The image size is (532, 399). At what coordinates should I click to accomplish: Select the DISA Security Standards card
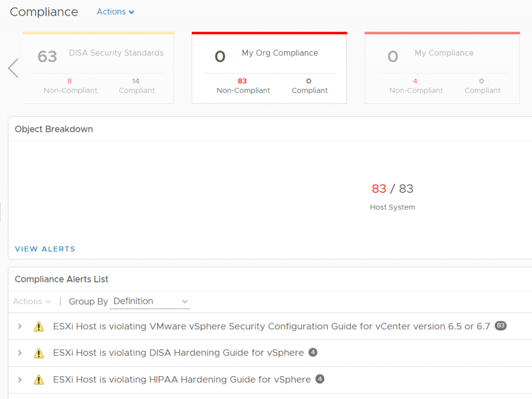[x=98, y=68]
